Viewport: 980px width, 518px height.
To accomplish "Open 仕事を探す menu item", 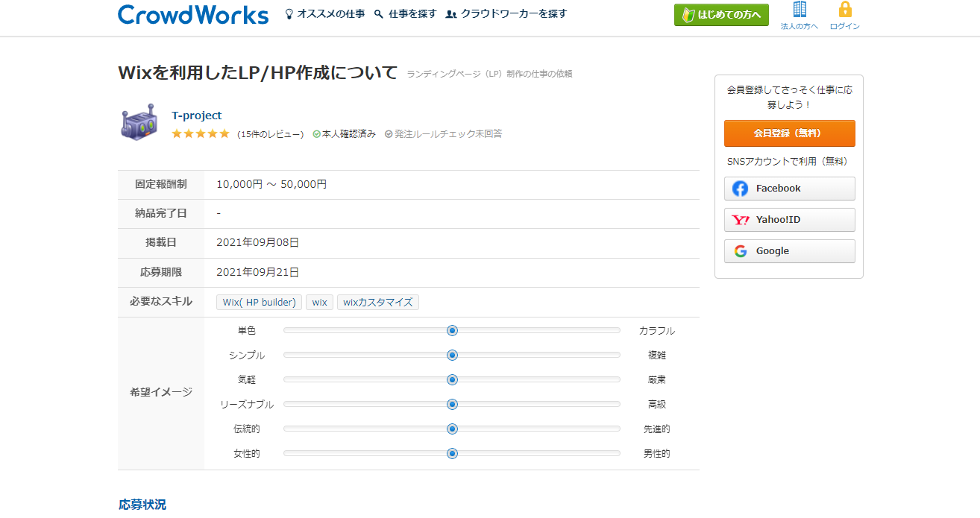I will [x=412, y=14].
